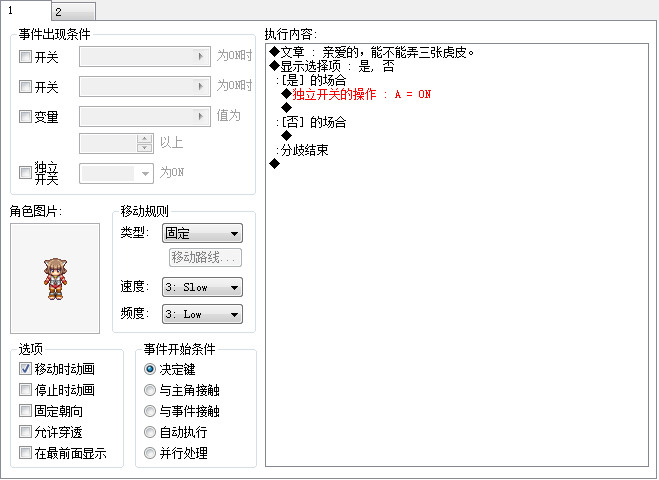The image size is (659, 480).
Task: Select the 与事件接触 trigger radio button
Action: click(x=150, y=411)
